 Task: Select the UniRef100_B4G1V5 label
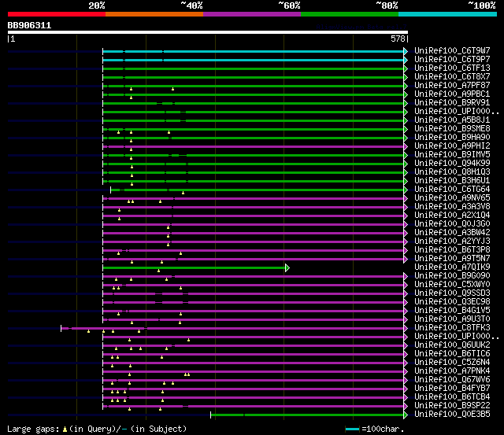[x=452, y=311]
